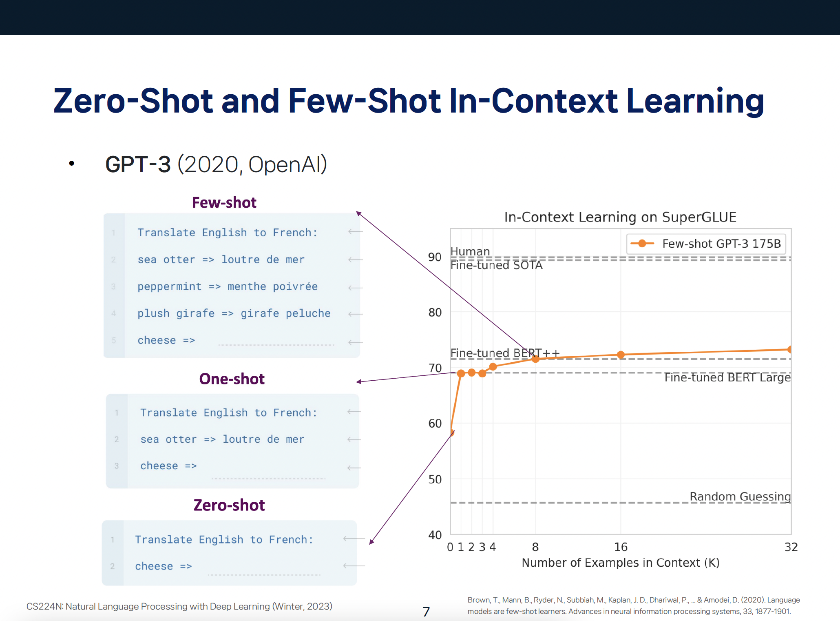Click the 'Fine-tuned BERT Large' label on chart
Screen dimensions: 840x621
click(727, 377)
